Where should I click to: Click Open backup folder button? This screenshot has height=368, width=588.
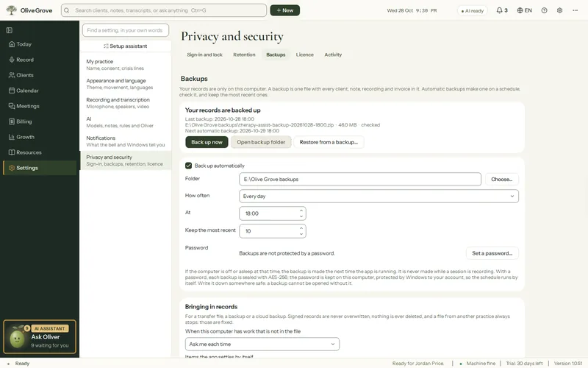[261, 142]
